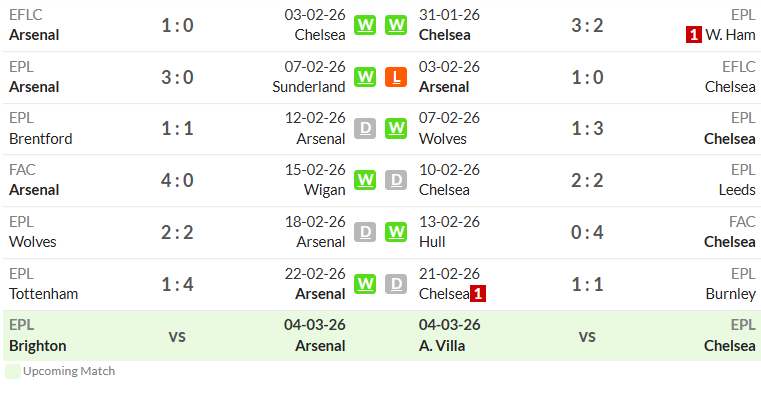Image resolution: width=761 pixels, height=397 pixels.
Task: Click D badge for Chelsea vs Burnley match
Action: pyautogui.click(x=396, y=284)
